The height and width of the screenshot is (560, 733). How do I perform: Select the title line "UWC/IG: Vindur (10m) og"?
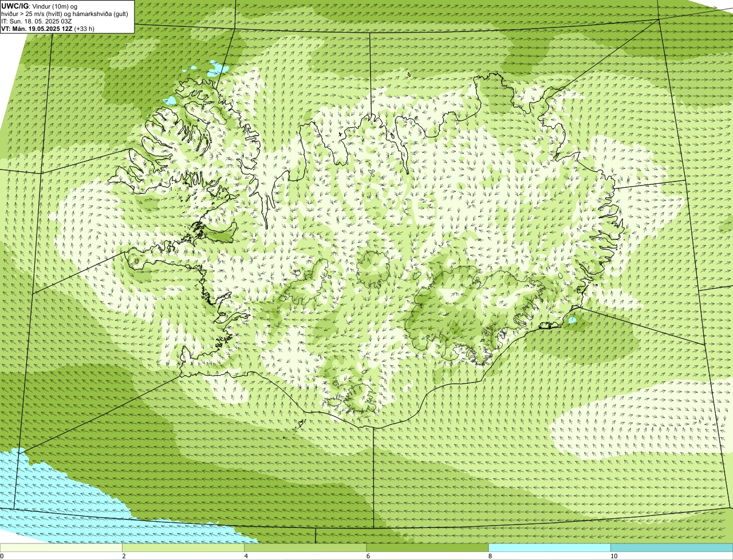pos(40,6)
